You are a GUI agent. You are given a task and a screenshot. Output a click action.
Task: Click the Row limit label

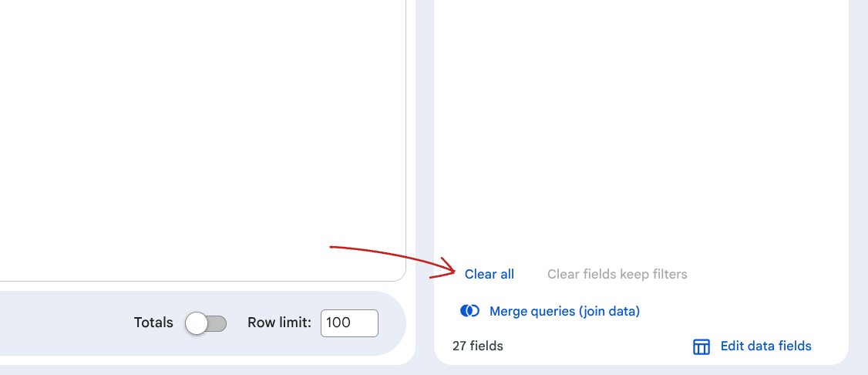click(279, 323)
